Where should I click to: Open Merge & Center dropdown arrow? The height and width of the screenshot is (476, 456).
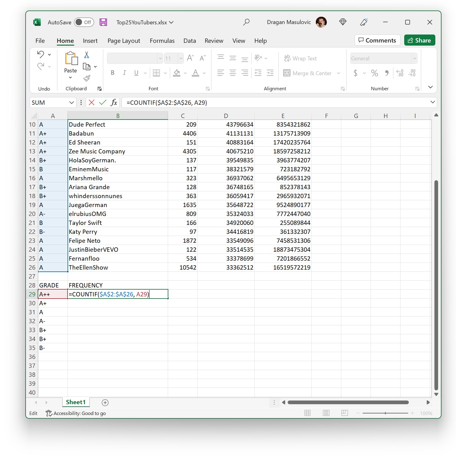pyautogui.click(x=339, y=73)
